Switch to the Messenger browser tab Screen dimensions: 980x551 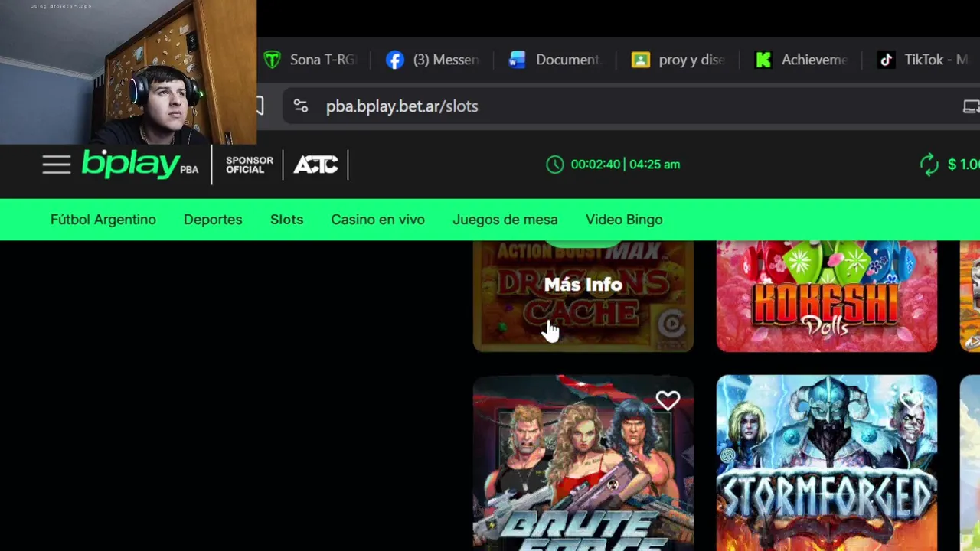[x=433, y=60]
